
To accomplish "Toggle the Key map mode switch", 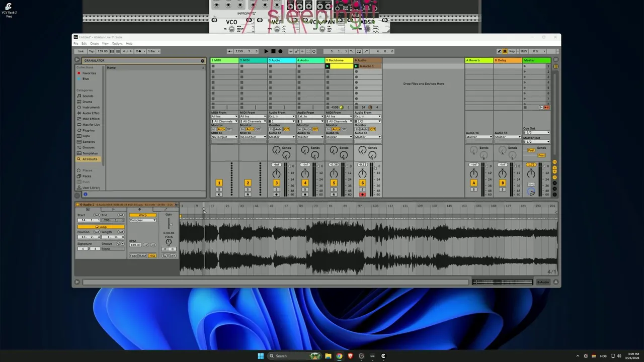I will click(511, 51).
